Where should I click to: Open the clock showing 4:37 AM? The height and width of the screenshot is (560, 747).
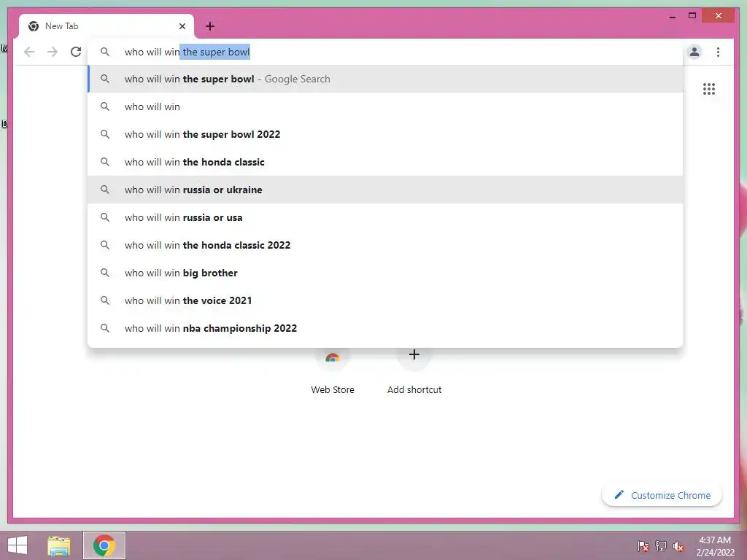tap(715, 546)
